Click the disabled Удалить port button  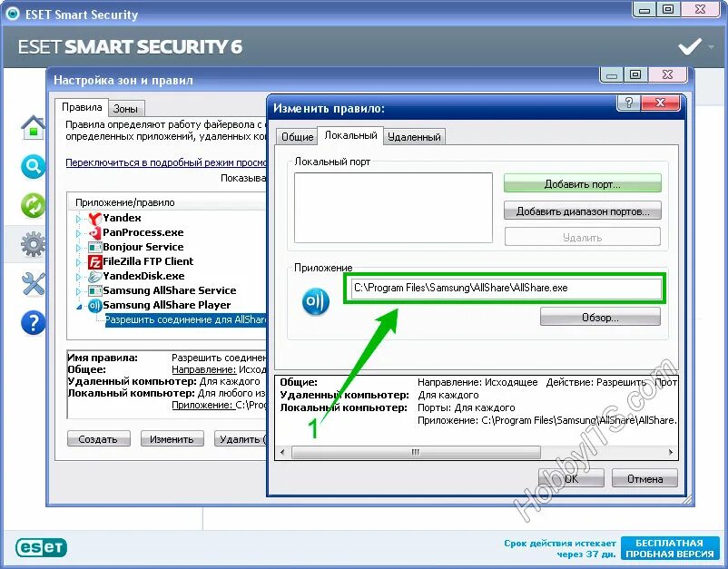click(582, 237)
